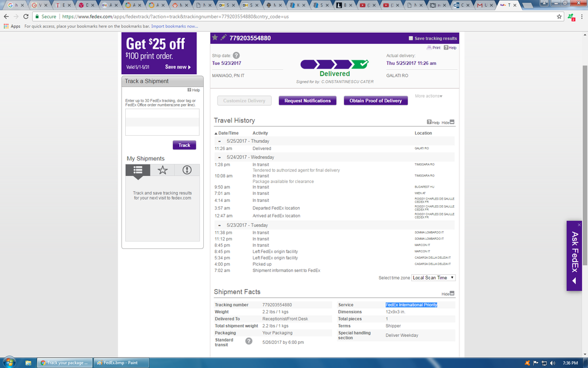Image resolution: width=588 pixels, height=368 pixels.
Task: Open Travel History Help
Action: pyautogui.click(x=433, y=122)
